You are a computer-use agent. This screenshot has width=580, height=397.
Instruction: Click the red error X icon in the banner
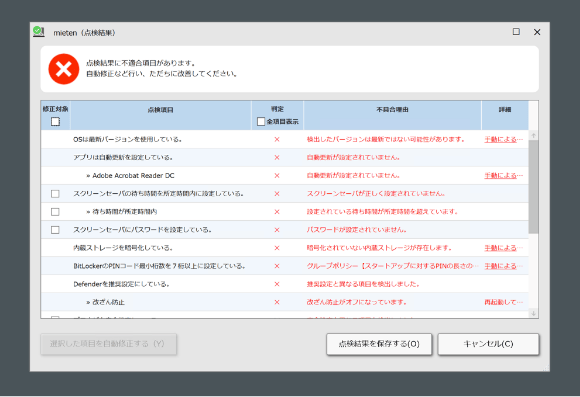click(64, 69)
